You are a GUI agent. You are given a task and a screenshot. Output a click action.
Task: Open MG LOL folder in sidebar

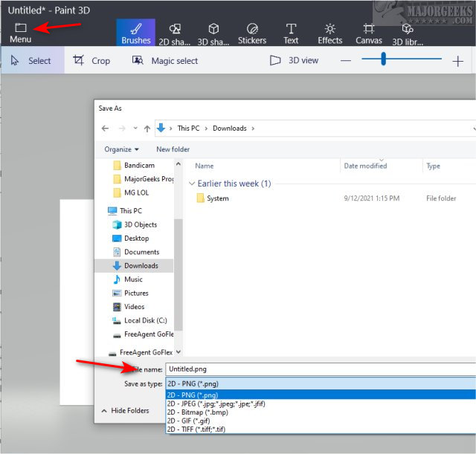pos(131,192)
